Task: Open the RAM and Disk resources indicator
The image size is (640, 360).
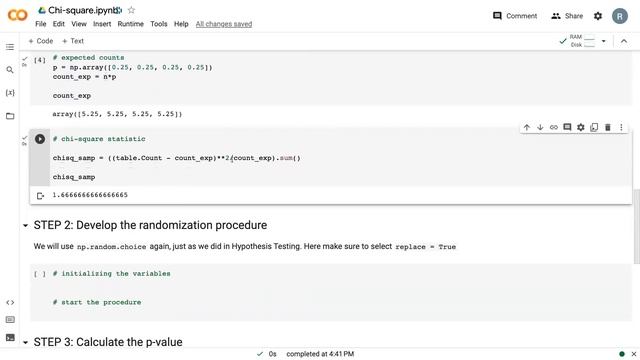Action: point(583,41)
